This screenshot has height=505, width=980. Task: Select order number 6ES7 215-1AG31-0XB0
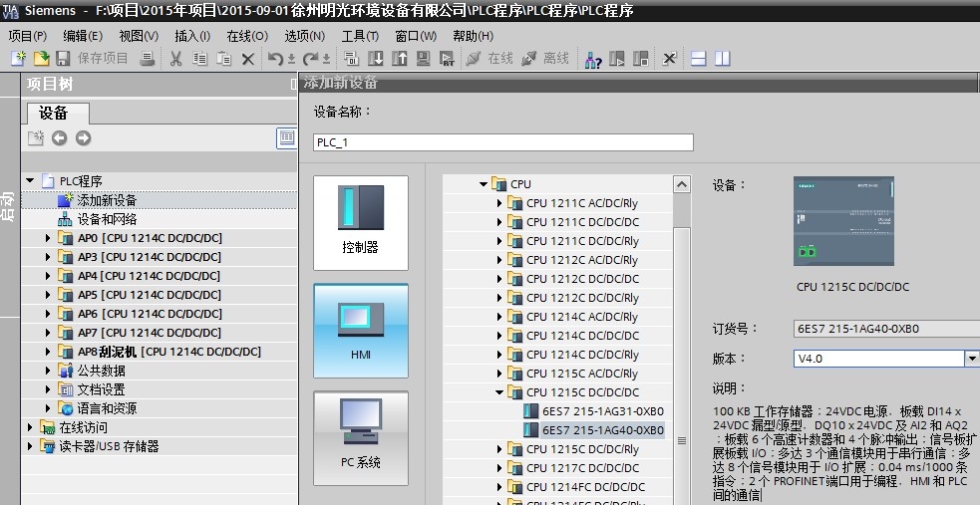(603, 411)
